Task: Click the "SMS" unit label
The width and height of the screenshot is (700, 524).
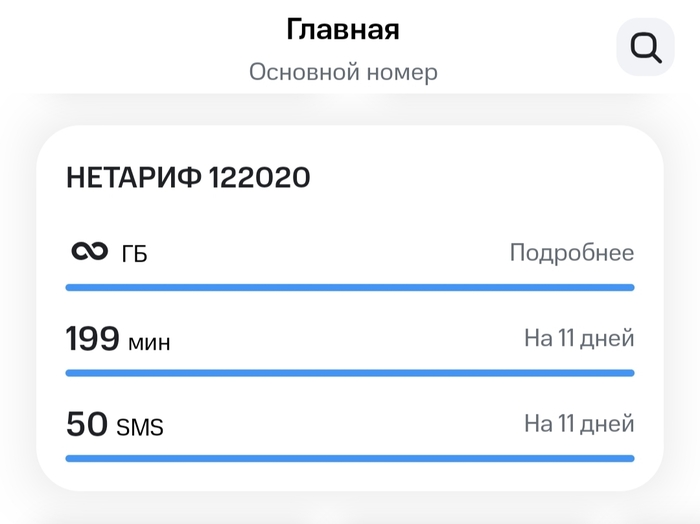Action: tap(140, 428)
